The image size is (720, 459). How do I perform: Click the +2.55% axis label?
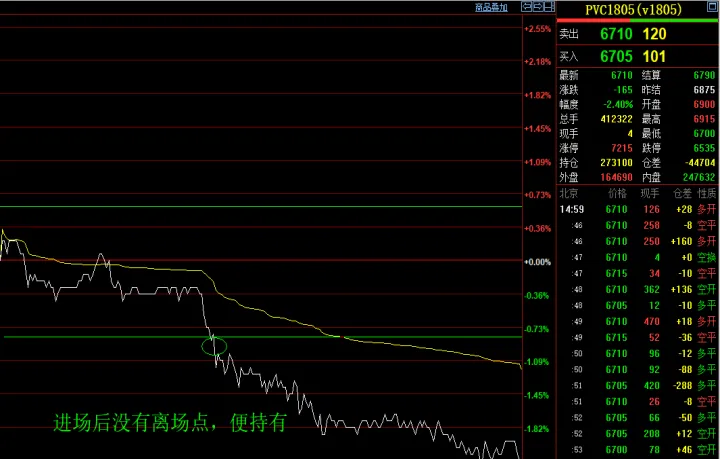538,29
